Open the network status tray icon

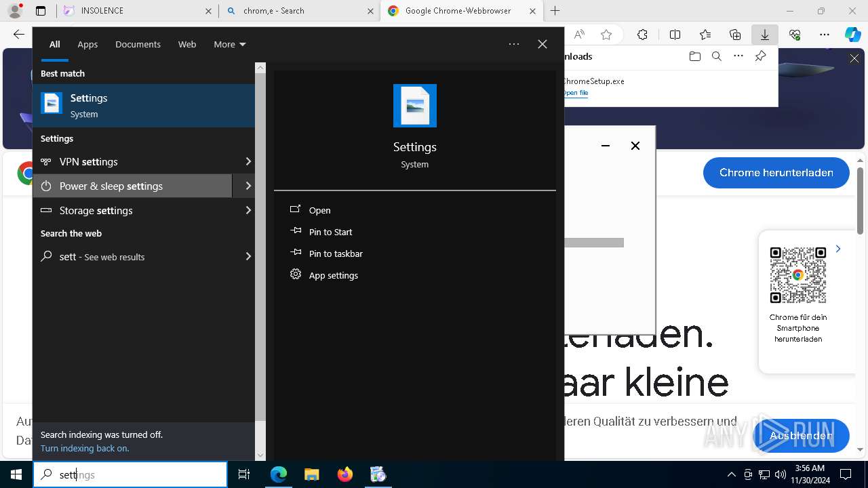[x=764, y=474]
